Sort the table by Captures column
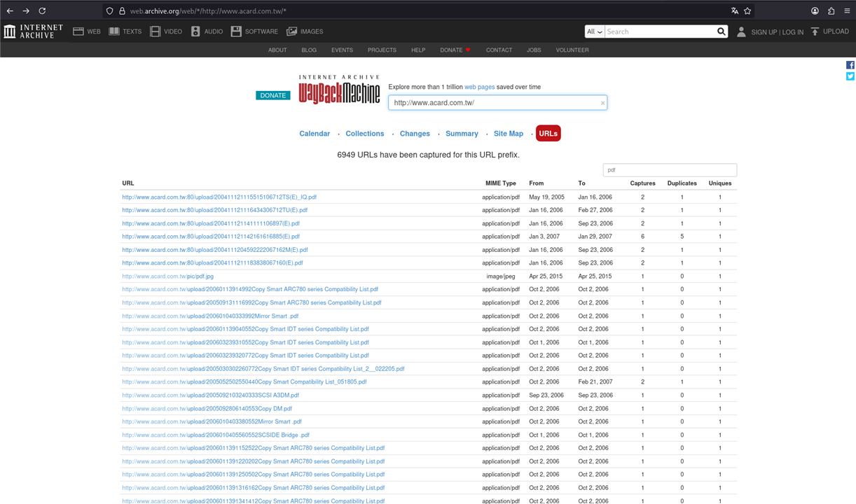 (642, 183)
